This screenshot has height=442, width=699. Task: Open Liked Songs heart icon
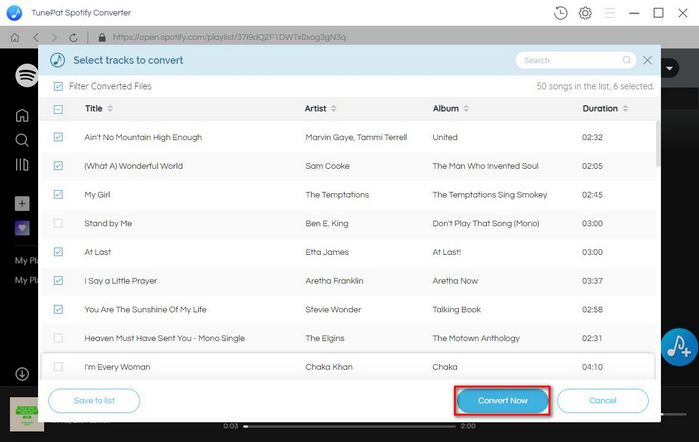pos(22,228)
